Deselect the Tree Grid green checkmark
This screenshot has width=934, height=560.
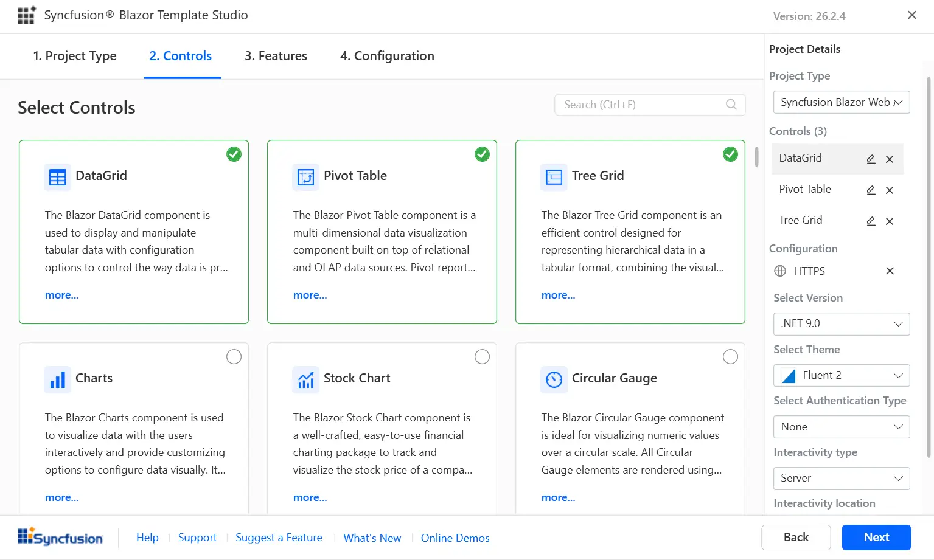coord(730,154)
